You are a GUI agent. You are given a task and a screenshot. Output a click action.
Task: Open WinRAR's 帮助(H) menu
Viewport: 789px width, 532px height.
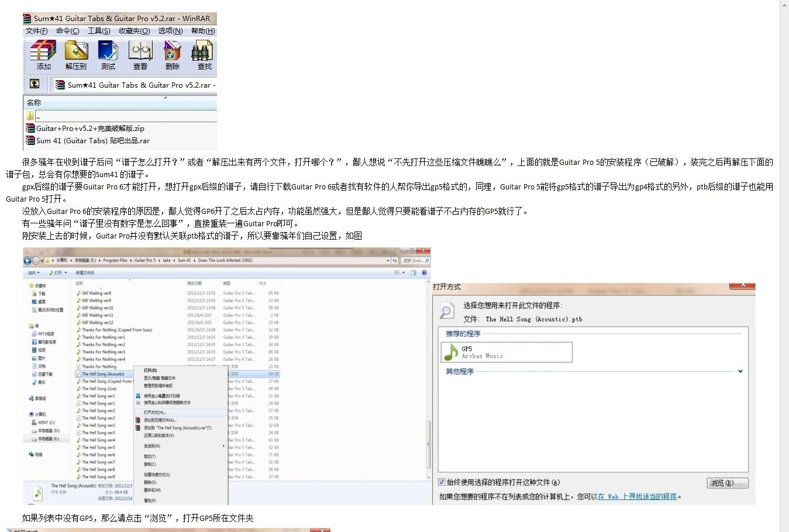(203, 31)
